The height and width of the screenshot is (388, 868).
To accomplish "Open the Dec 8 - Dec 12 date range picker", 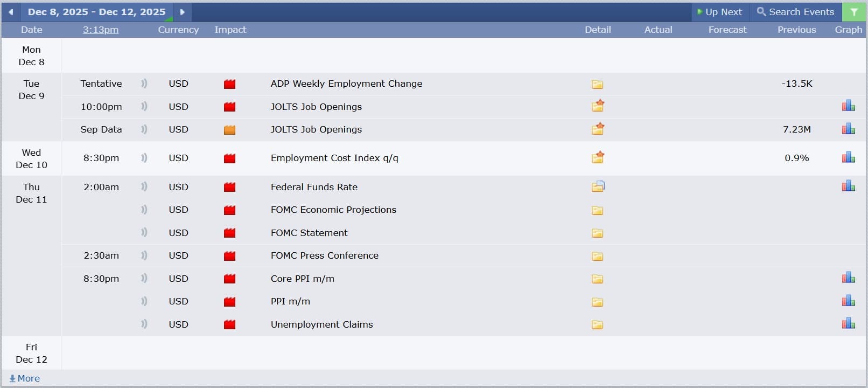I will pyautogui.click(x=97, y=12).
